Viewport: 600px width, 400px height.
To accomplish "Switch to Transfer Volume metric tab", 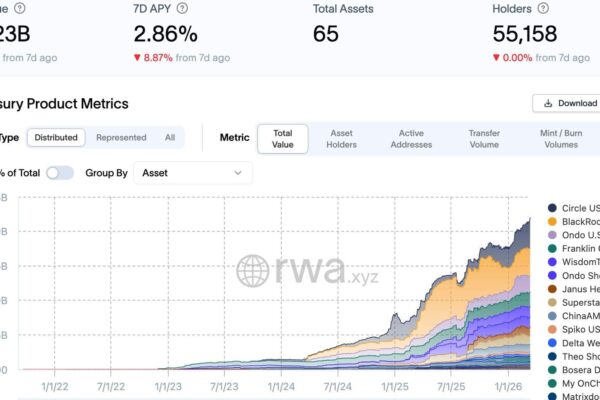I will [x=484, y=138].
